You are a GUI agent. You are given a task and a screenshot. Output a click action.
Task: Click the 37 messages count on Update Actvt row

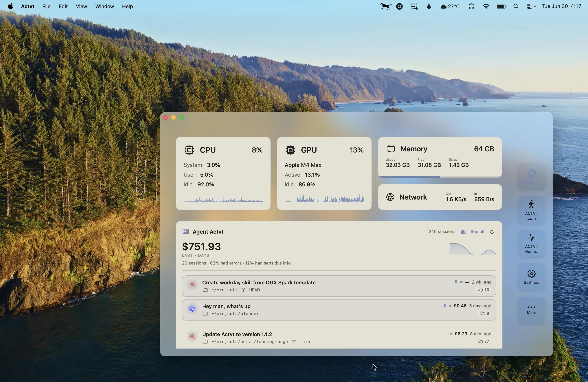pos(484,341)
